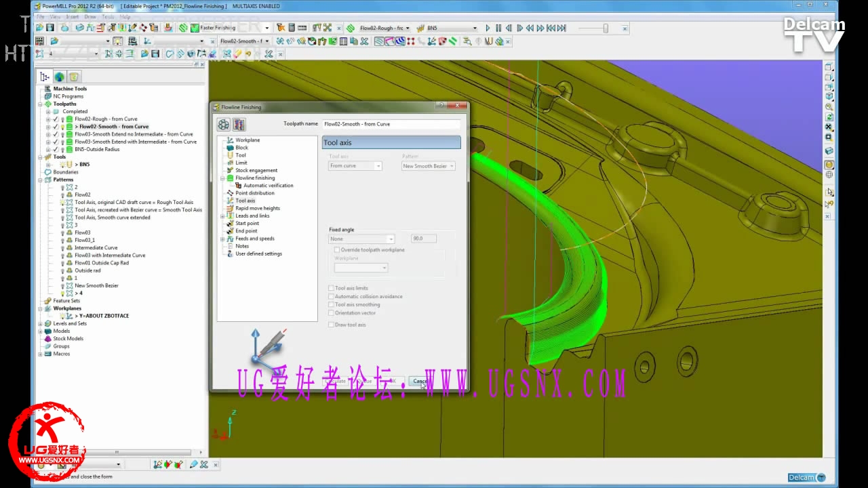Viewport: 868px width, 488px height.
Task: Toggle lightbulb of Flow02-Smooth toolpath
Action: pyautogui.click(x=62, y=127)
